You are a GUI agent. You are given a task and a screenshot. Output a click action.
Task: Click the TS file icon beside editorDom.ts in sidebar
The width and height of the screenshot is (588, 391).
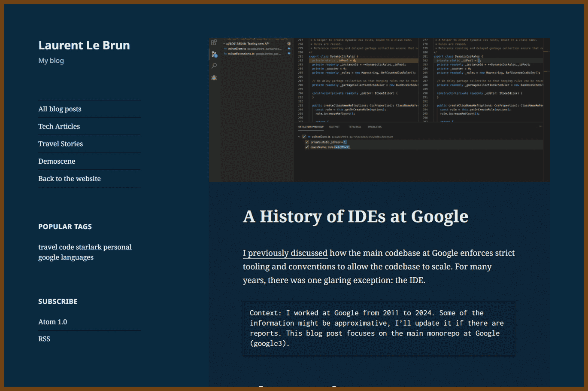coord(225,49)
